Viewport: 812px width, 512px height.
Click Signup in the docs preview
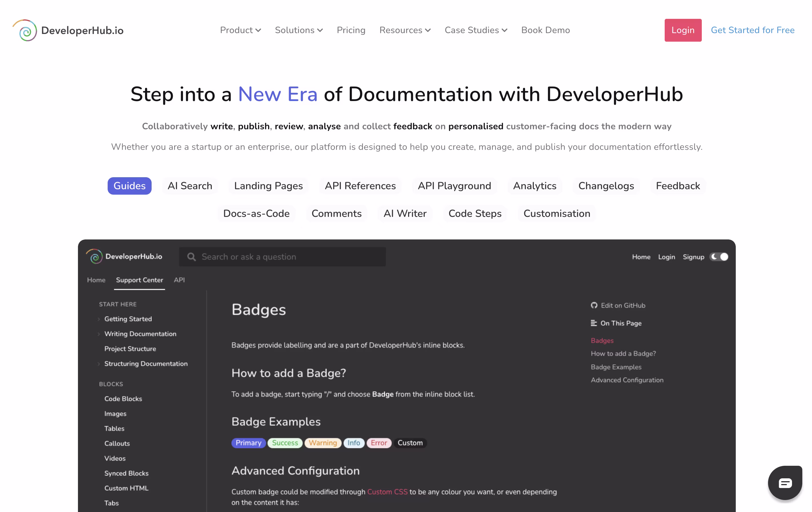pyautogui.click(x=693, y=257)
